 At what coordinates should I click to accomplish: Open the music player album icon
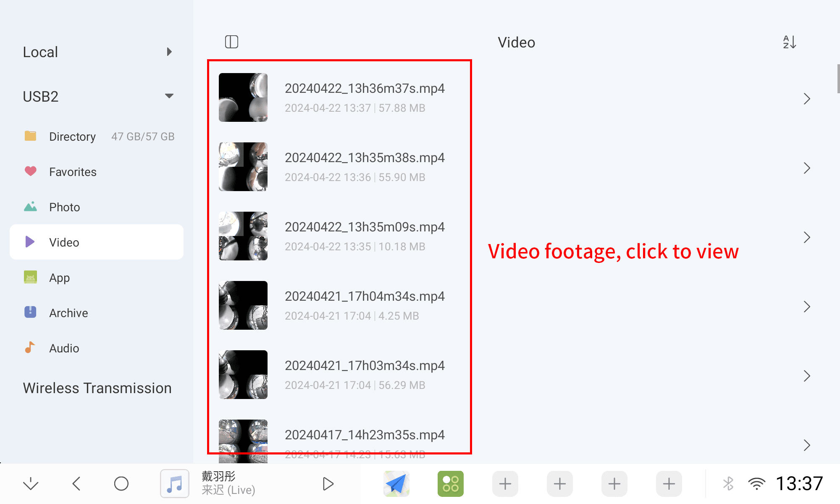(x=175, y=484)
